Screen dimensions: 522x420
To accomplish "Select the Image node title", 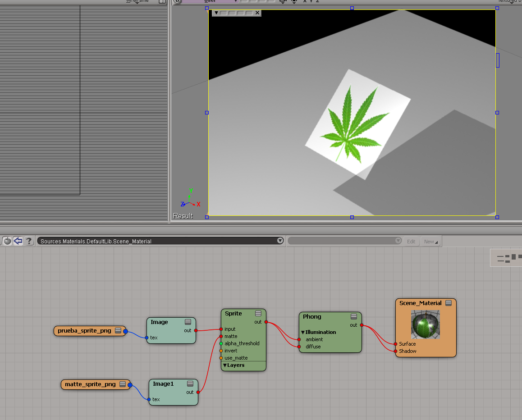I will (x=159, y=322).
